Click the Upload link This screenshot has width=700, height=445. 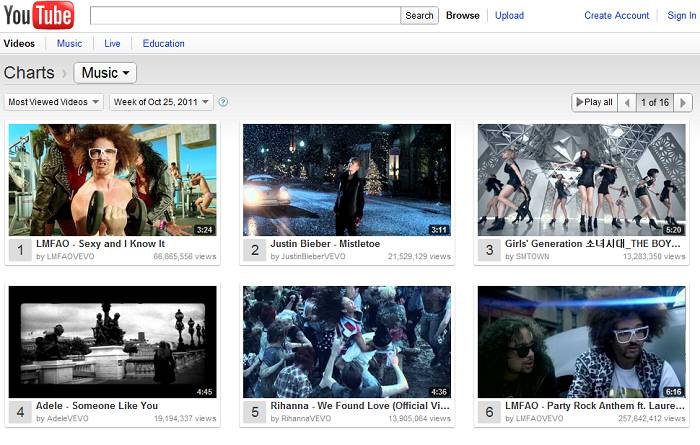pos(509,16)
